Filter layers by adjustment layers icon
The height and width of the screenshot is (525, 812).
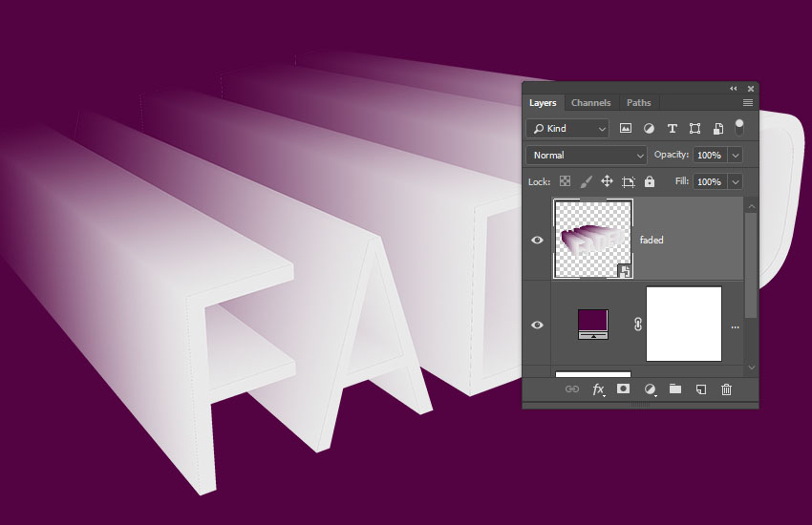[649, 128]
